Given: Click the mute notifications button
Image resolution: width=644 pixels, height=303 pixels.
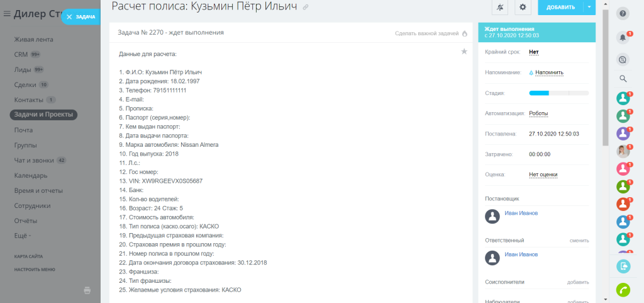Looking at the screenshot, I should [500, 7].
